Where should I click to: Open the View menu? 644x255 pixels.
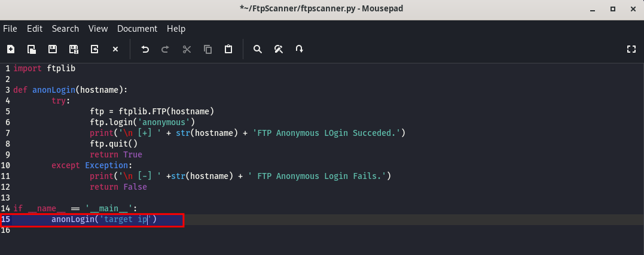tap(98, 29)
